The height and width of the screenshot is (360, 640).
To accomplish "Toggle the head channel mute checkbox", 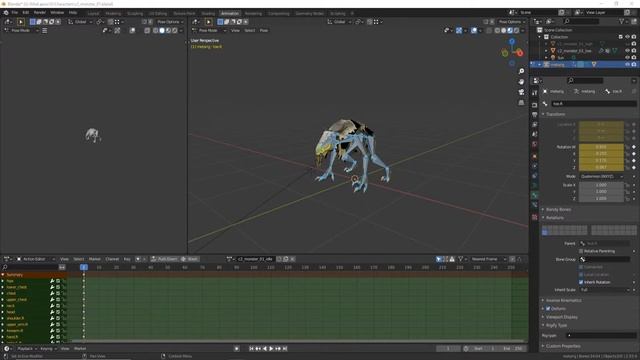I will (58, 312).
